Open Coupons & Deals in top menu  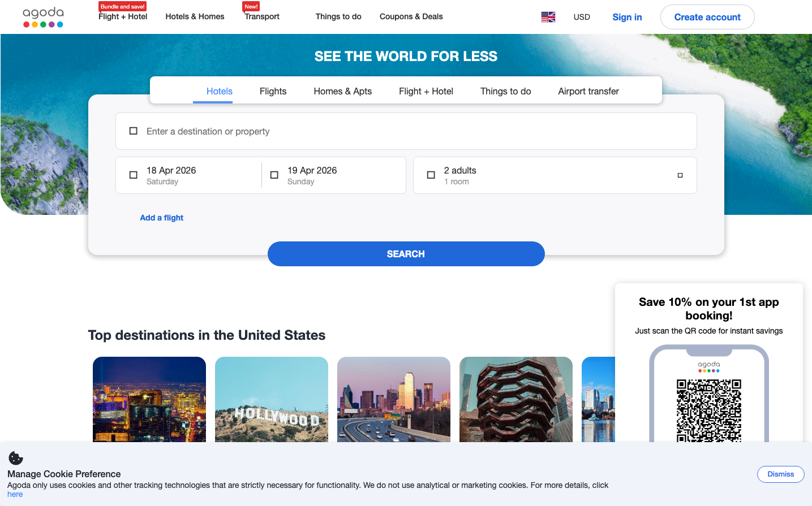pyautogui.click(x=411, y=16)
